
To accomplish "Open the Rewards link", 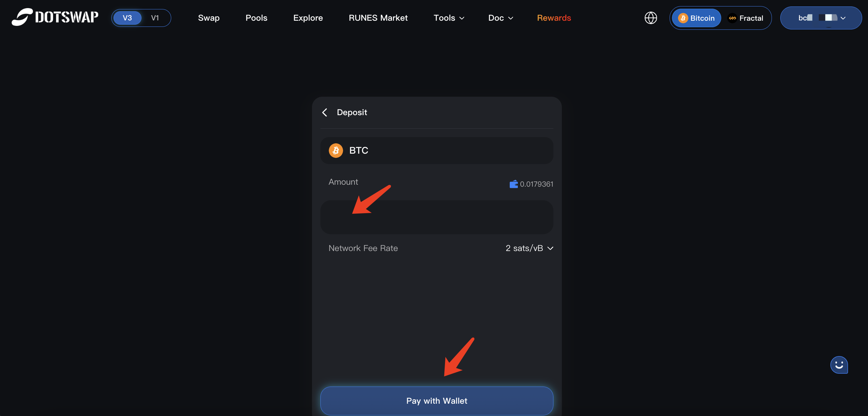I will click(x=554, y=18).
